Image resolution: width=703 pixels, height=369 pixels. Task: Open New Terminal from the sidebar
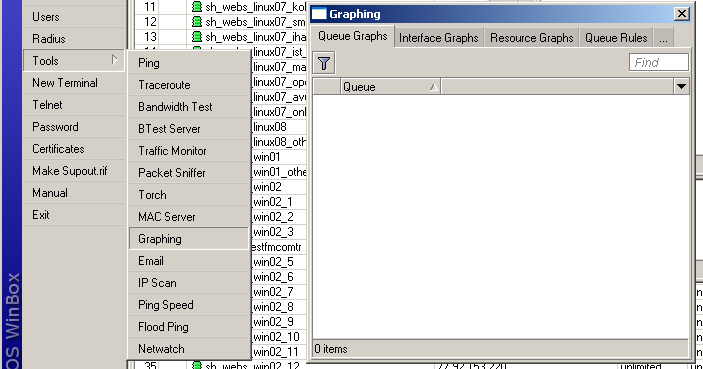74,82
